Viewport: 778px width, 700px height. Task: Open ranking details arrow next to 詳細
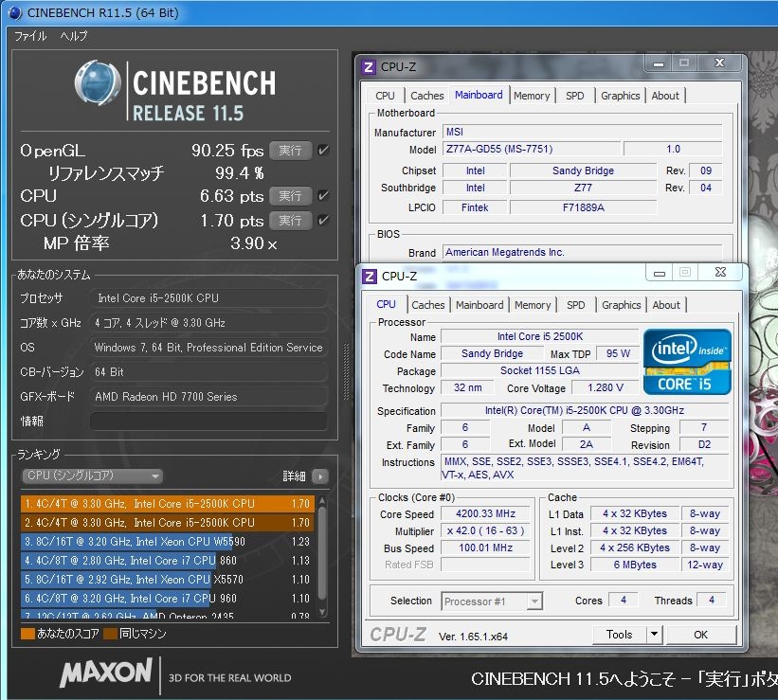click(x=320, y=476)
